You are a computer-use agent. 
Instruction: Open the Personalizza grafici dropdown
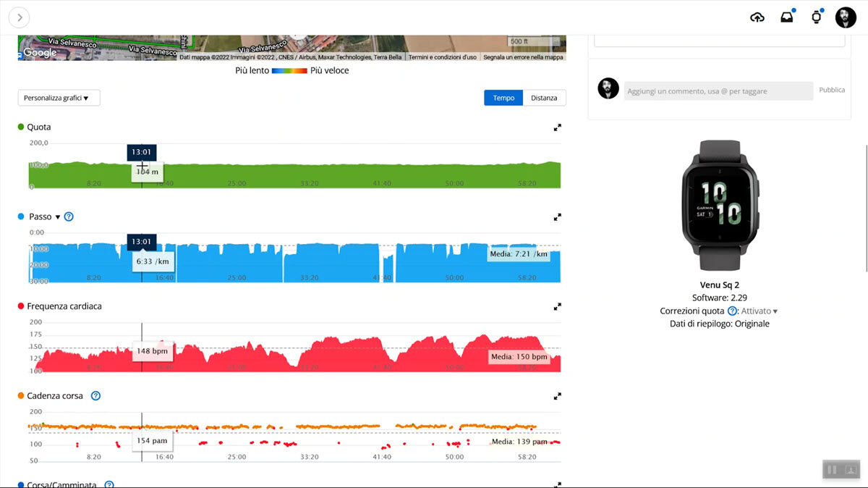(x=59, y=98)
